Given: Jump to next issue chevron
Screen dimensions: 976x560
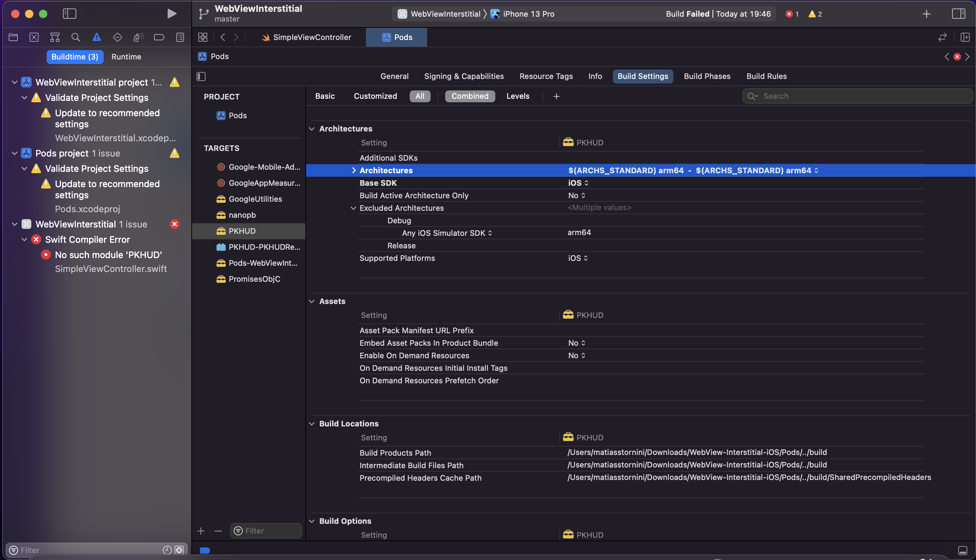Looking at the screenshot, I should (967, 57).
